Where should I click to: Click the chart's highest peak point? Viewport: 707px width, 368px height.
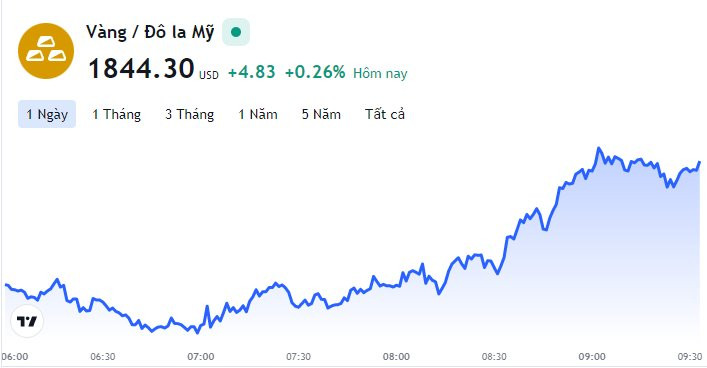point(599,148)
